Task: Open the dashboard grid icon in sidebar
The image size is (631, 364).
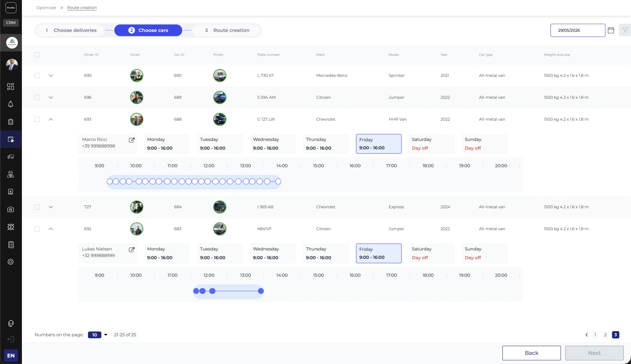Action: (x=11, y=87)
